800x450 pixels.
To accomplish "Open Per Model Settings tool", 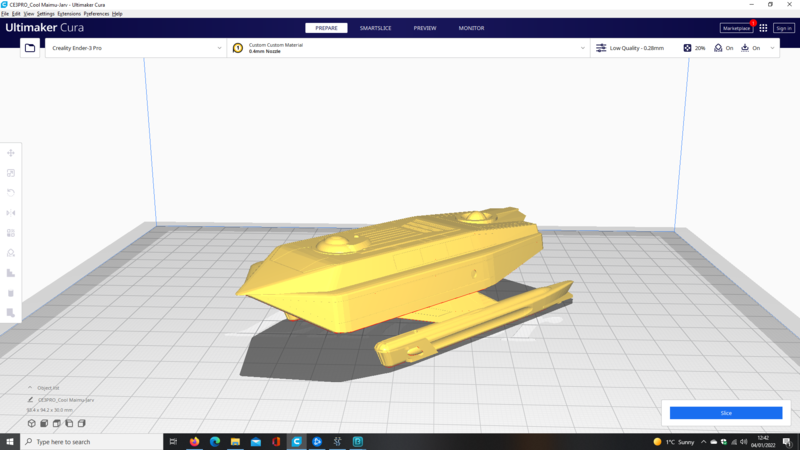I will tap(11, 233).
